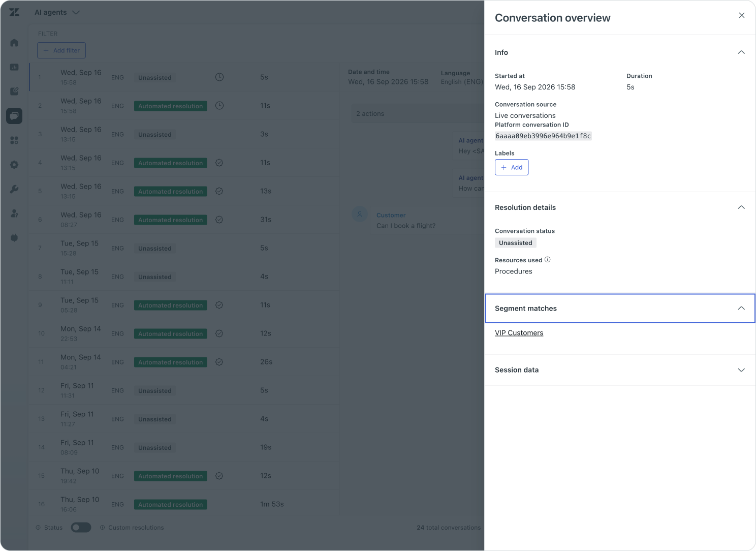Open the apps grid sidebar icon
This screenshot has height=551, width=756.
click(x=14, y=140)
